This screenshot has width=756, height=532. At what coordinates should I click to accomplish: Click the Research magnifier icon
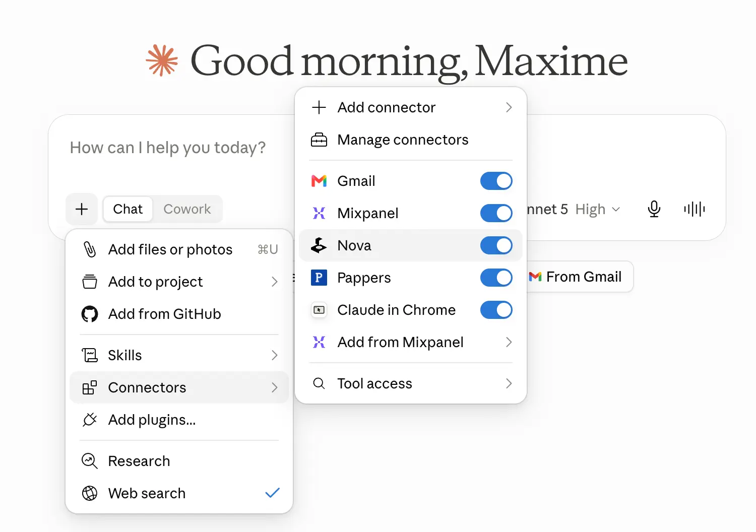(90, 461)
